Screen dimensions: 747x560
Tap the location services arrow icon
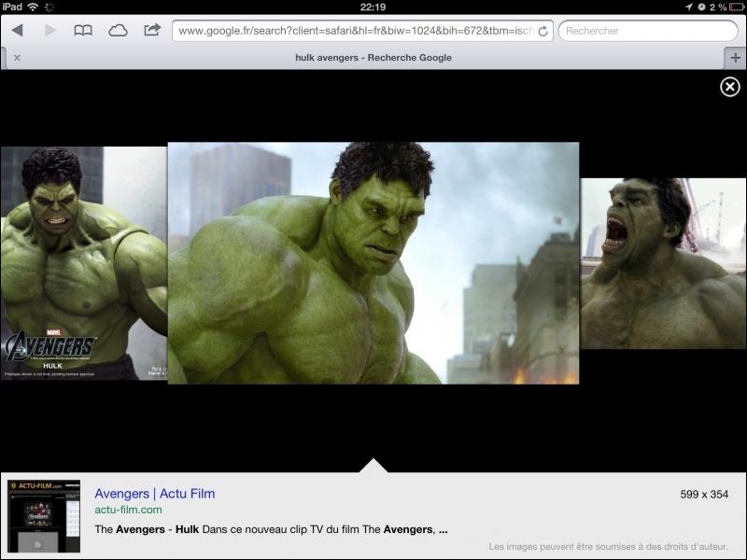tap(689, 7)
